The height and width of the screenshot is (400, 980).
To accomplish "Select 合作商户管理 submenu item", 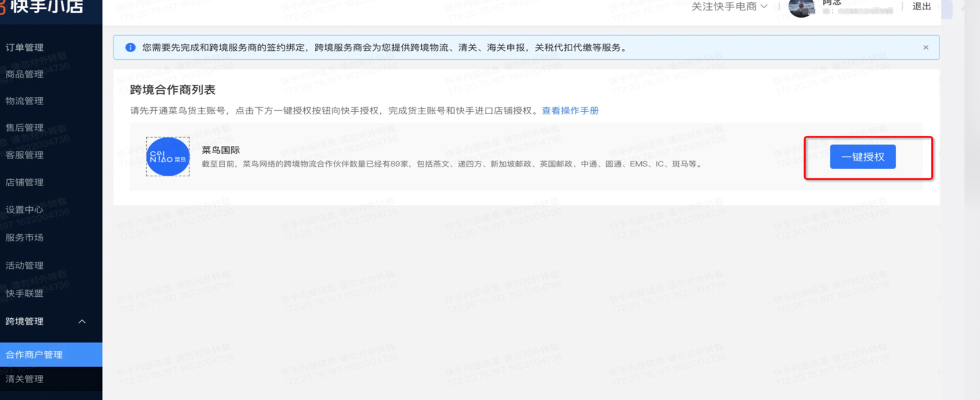I will tap(51, 354).
